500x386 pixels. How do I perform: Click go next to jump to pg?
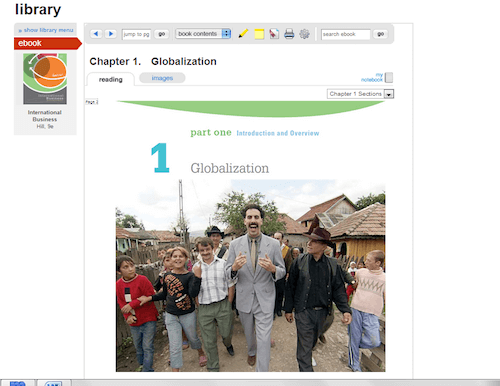pos(161,34)
